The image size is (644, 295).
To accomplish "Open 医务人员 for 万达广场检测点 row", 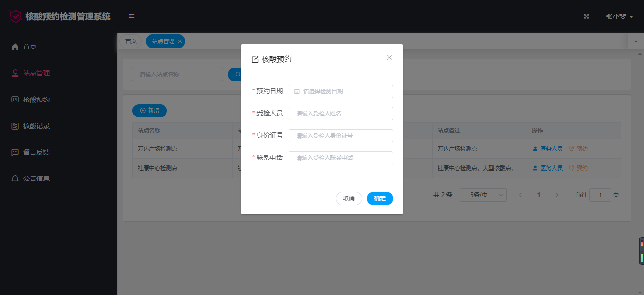I will tap(547, 149).
